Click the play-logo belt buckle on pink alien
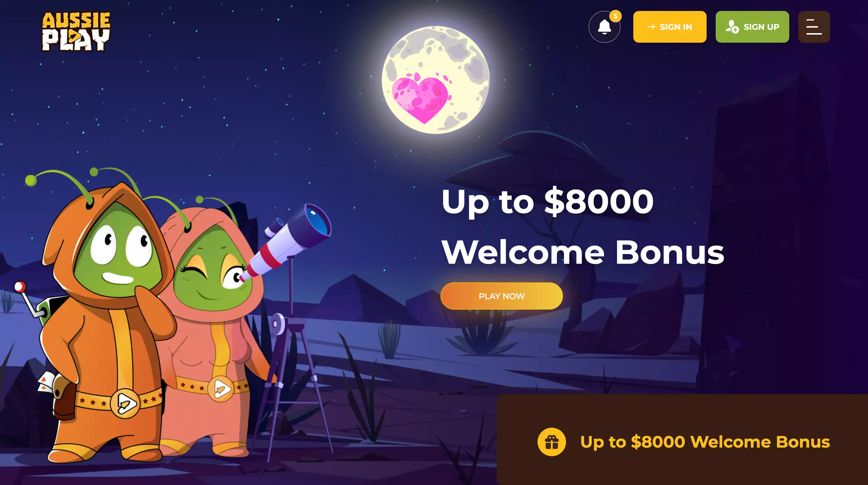Screen dimensions: 868x485 pos(220,389)
